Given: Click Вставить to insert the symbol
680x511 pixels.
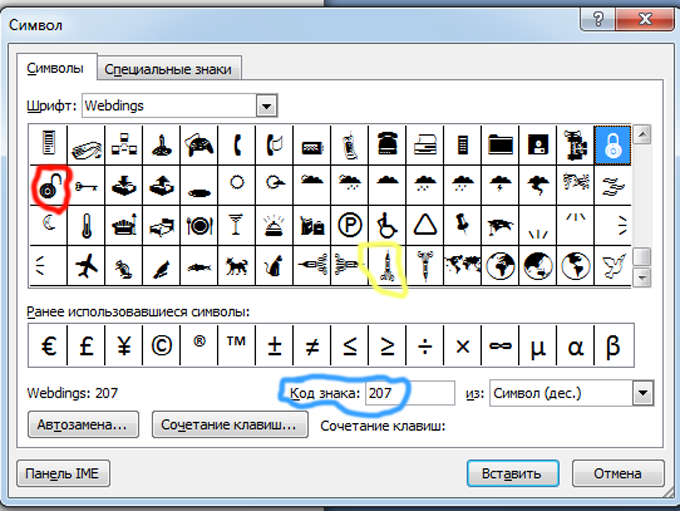Looking at the screenshot, I should [512, 473].
